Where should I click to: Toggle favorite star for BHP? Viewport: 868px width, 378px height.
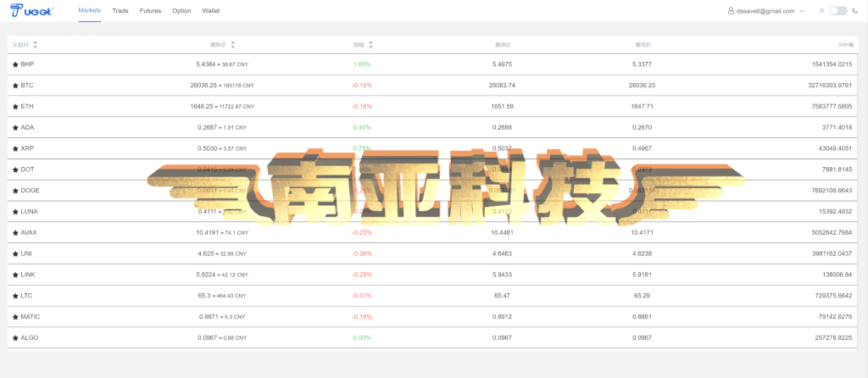click(x=15, y=64)
